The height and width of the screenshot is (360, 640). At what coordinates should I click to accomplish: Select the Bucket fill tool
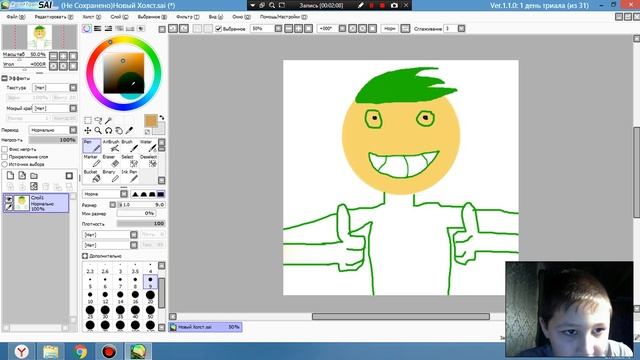pos(92,176)
